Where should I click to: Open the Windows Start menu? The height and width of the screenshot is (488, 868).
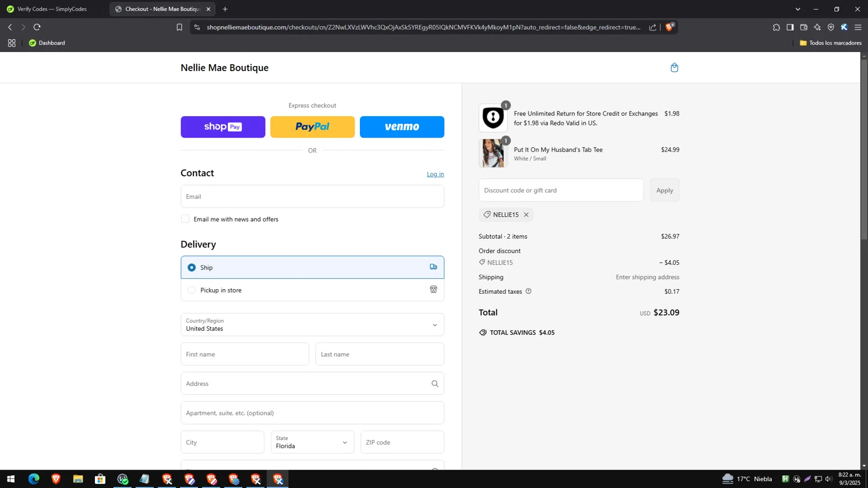click(10, 479)
